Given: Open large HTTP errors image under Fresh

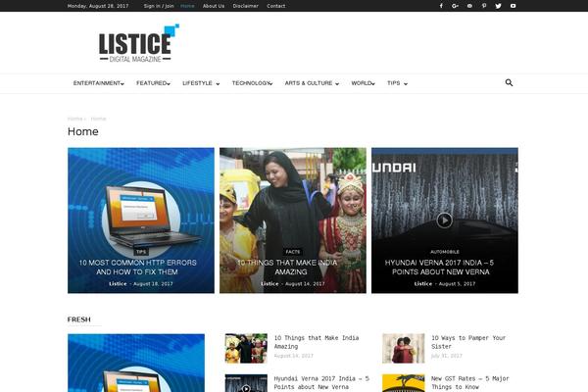Looking at the screenshot, I should point(136,364).
